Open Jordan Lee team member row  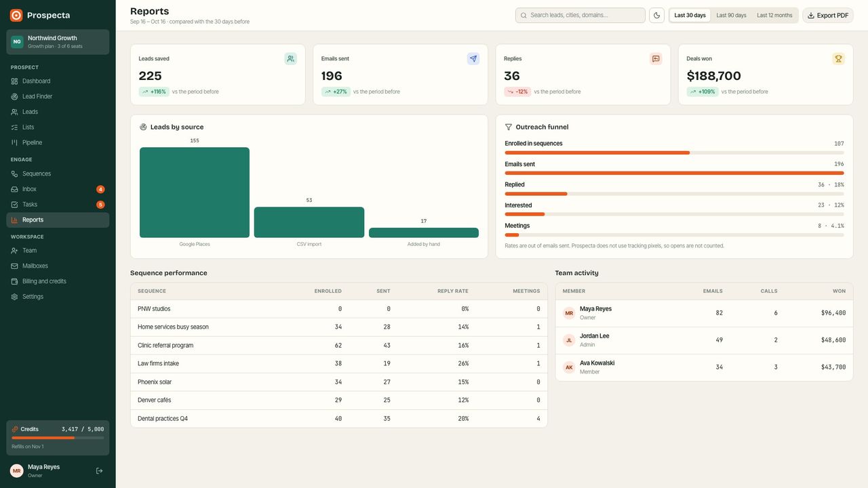tap(704, 340)
